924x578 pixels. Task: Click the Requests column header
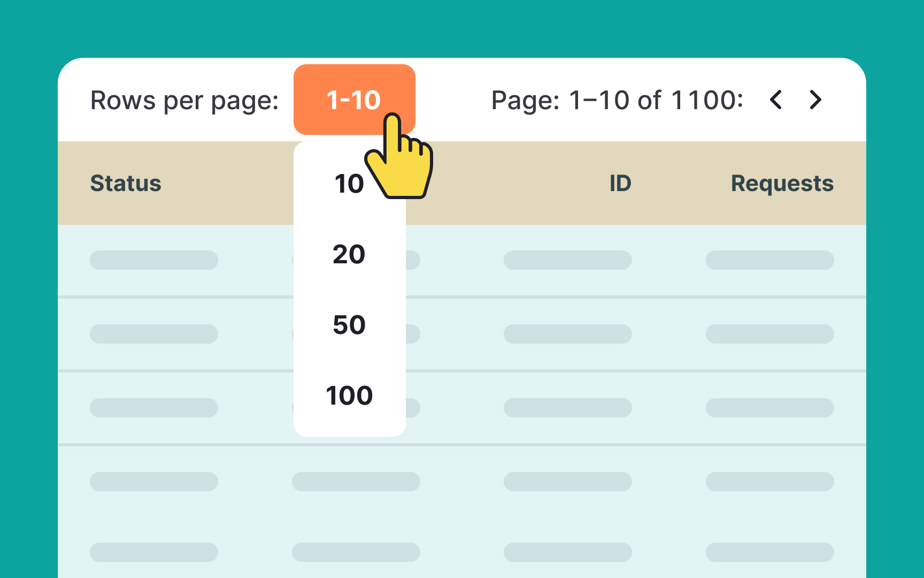(x=782, y=183)
